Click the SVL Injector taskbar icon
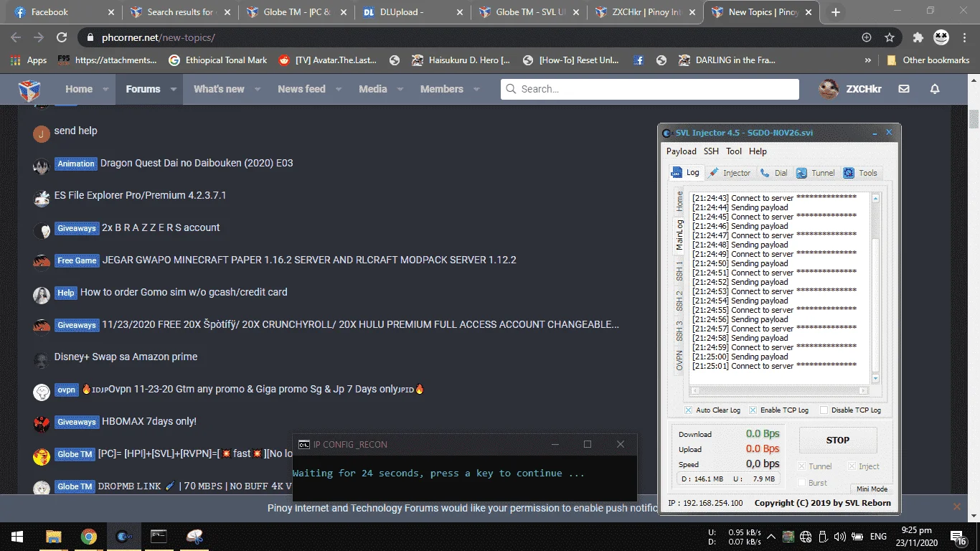Viewport: 980px width, 551px height. (x=123, y=537)
